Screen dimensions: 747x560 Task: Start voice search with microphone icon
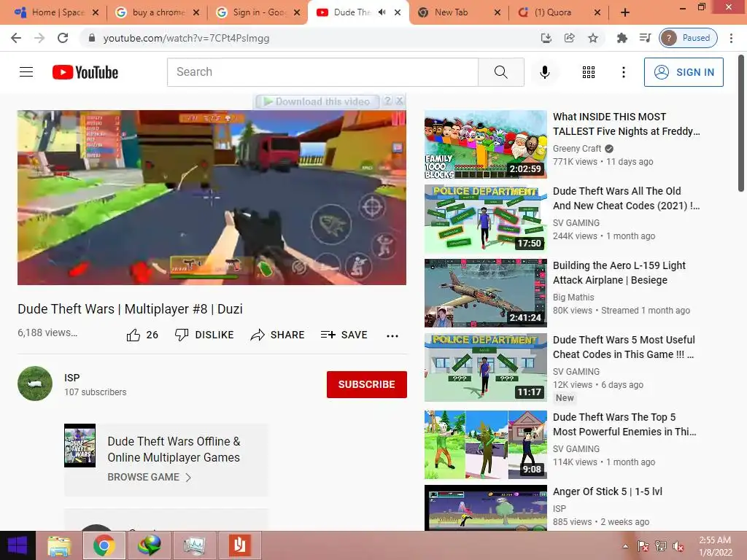pyautogui.click(x=544, y=72)
